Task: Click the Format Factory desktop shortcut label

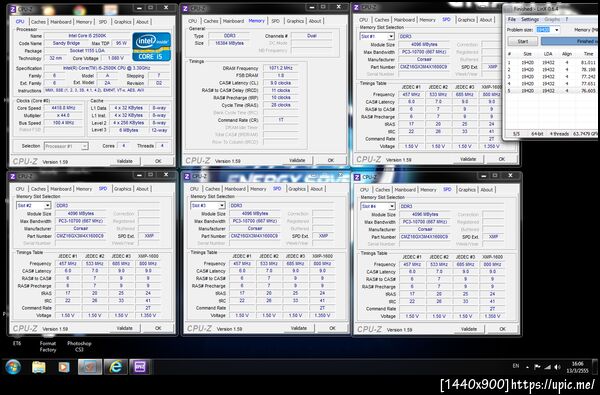Action: pos(48,346)
